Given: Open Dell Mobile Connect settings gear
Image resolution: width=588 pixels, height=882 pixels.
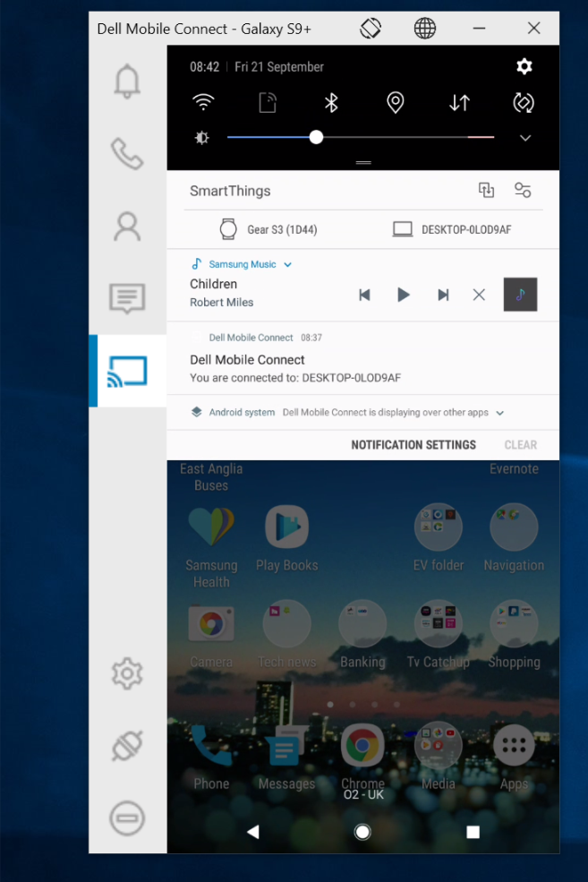Looking at the screenshot, I should click(127, 673).
